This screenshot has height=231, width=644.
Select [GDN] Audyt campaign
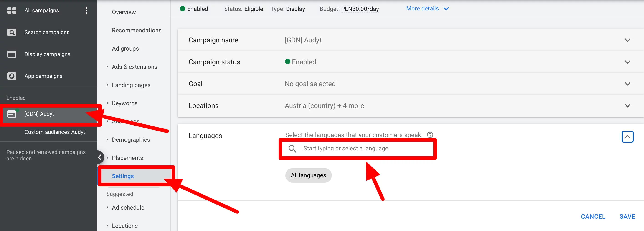pyautogui.click(x=39, y=114)
